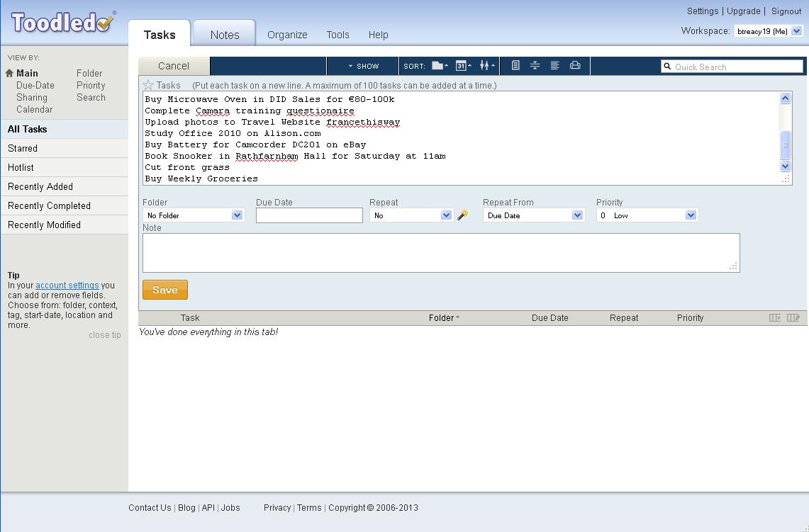
Task: Sort tasks by folder icon
Action: click(x=440, y=65)
